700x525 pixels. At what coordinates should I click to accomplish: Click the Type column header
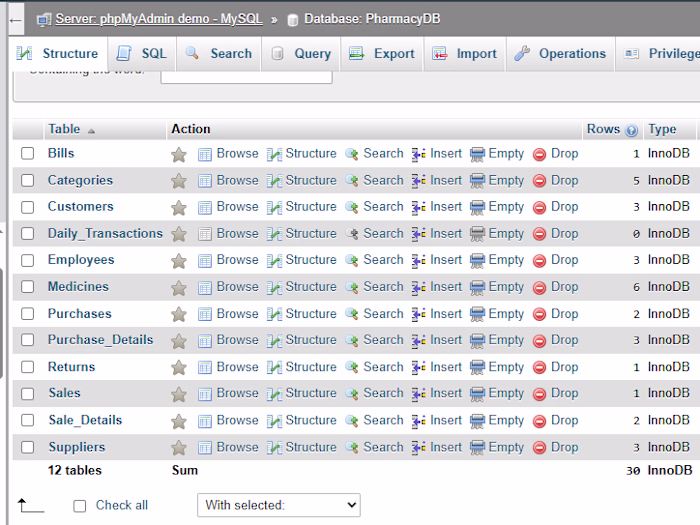tap(662, 129)
